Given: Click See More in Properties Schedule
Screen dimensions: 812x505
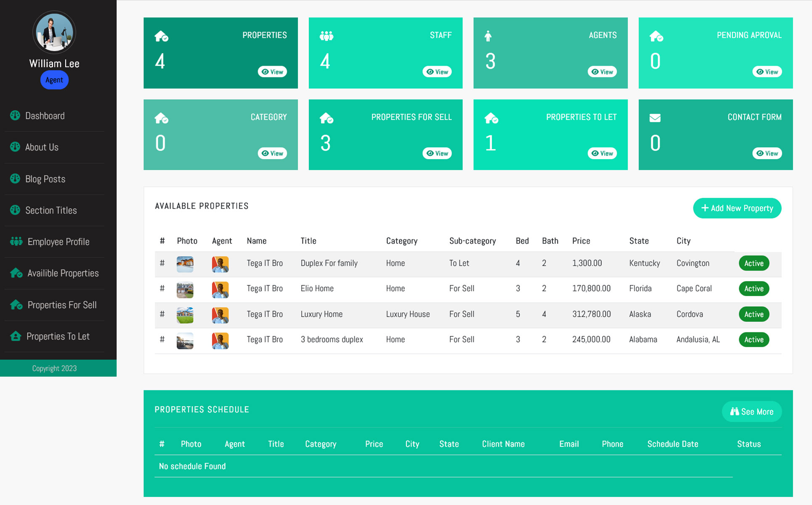Looking at the screenshot, I should click(x=751, y=412).
